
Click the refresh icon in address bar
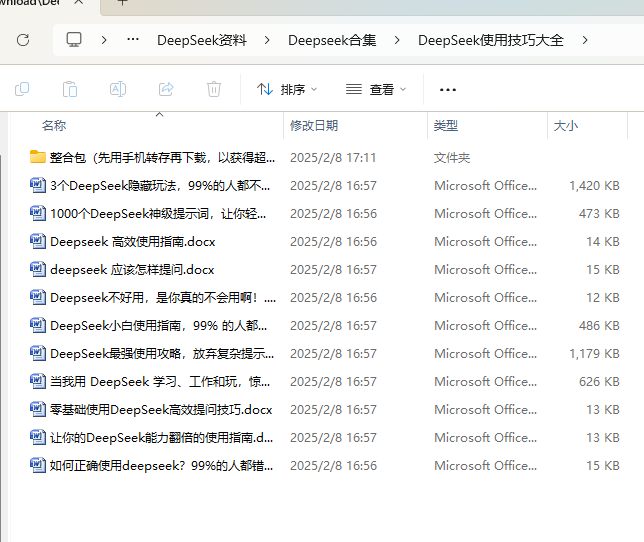[x=23, y=40]
